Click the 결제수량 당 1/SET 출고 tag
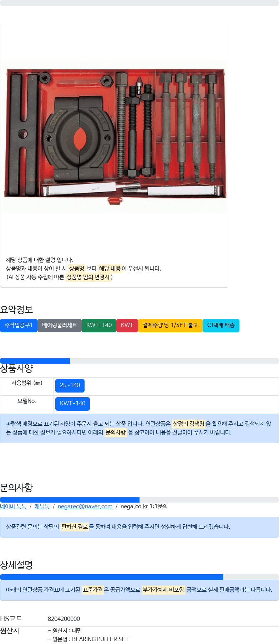 click(170, 326)
